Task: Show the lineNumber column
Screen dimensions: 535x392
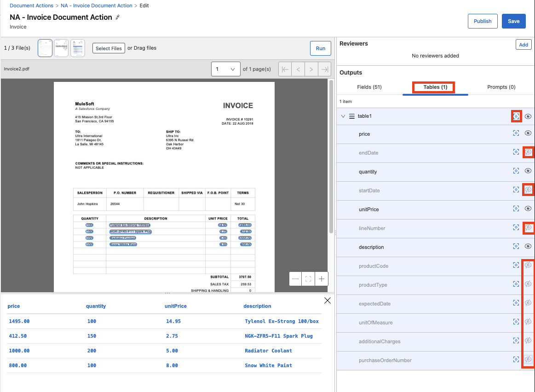Action: [x=528, y=227]
